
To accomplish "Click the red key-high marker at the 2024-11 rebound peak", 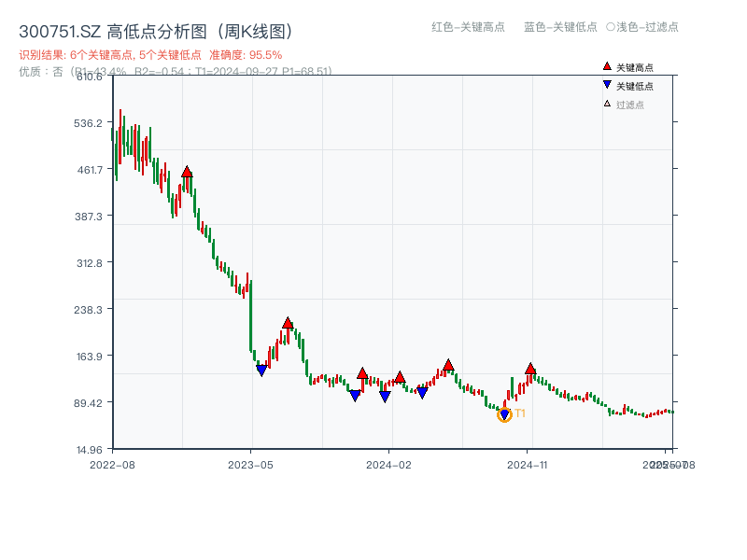I will (x=529, y=369).
